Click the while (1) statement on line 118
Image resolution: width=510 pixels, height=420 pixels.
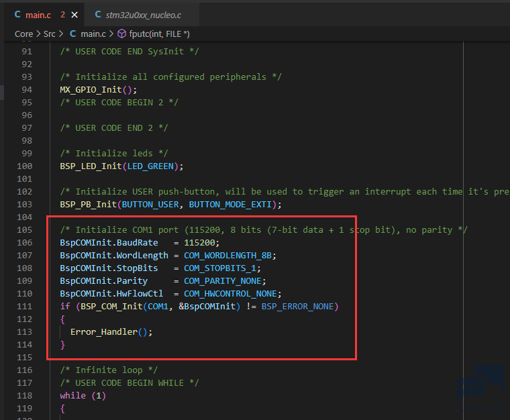click(x=83, y=396)
